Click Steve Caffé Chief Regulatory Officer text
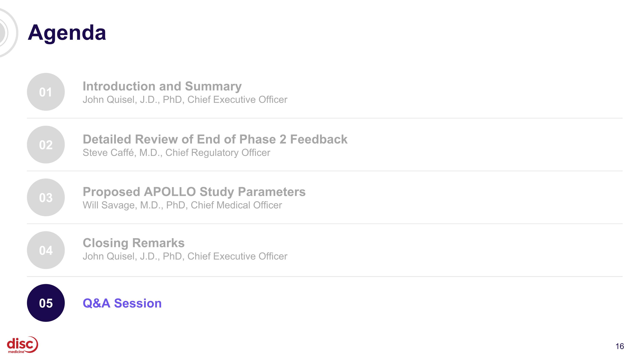This screenshot has width=644, height=362. [176, 153]
